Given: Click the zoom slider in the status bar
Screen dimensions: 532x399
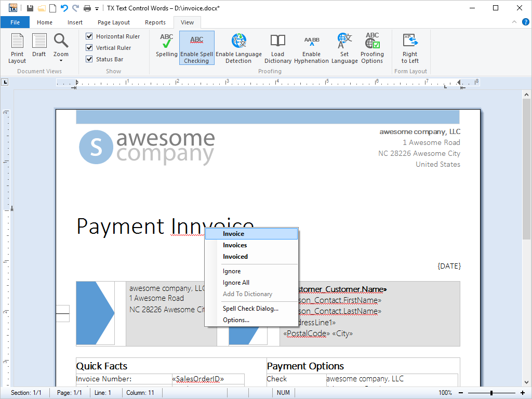Looking at the screenshot, I should [491, 393].
